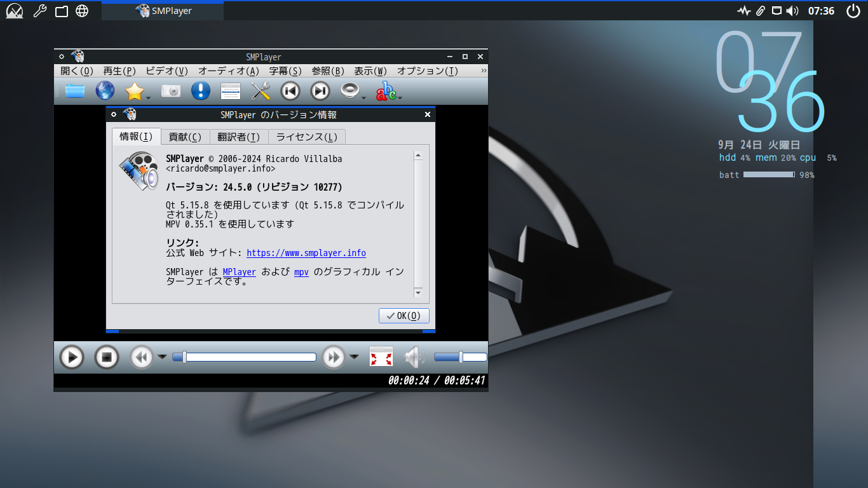Click the volume slider

pos(461,357)
